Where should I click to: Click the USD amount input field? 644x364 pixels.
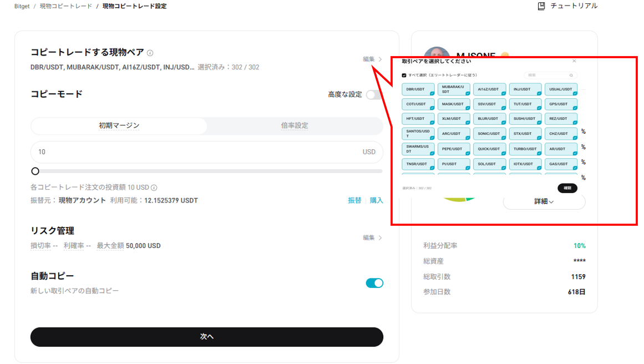[x=194, y=152]
